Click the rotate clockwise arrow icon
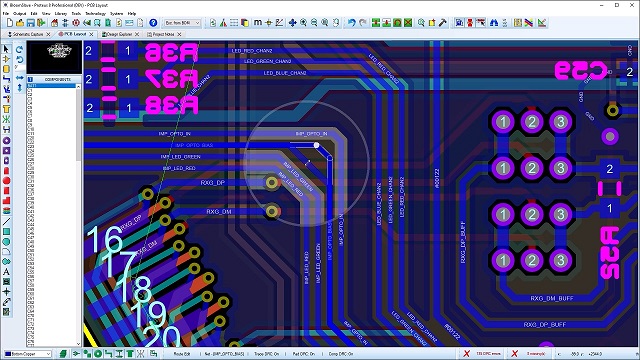This screenshot has height=360, width=640. coord(19,49)
